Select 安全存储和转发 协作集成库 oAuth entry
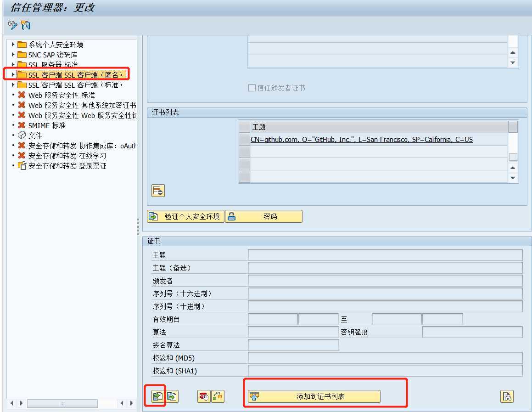532x412 pixels. (82, 146)
